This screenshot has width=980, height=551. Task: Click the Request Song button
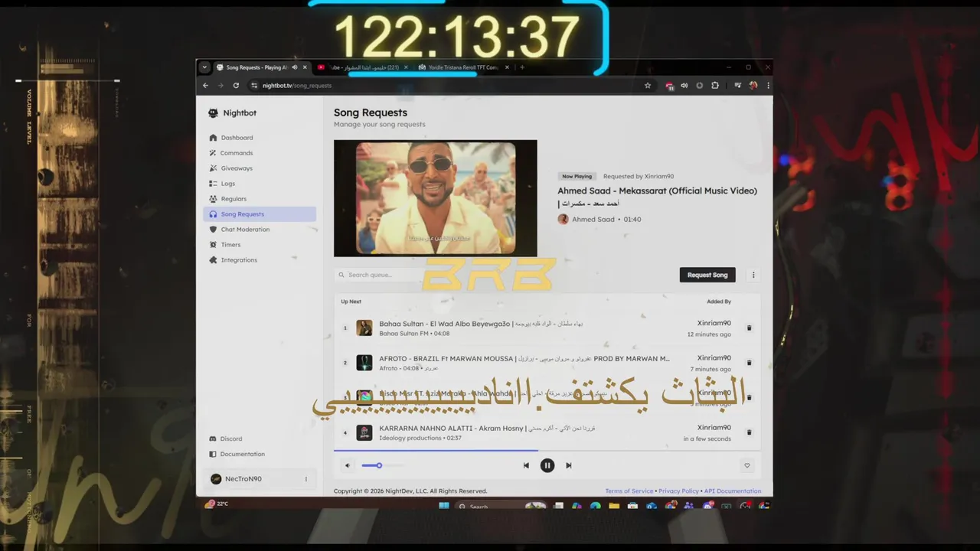[707, 275]
